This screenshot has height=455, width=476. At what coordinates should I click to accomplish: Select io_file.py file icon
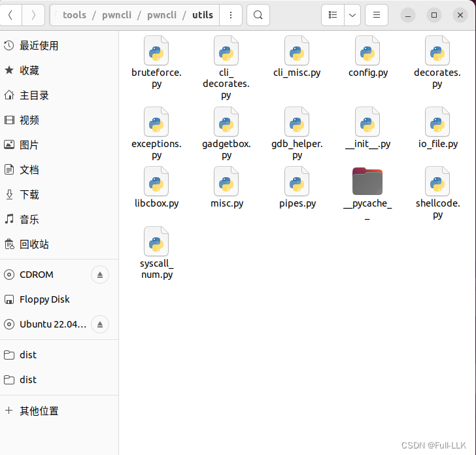(x=437, y=122)
